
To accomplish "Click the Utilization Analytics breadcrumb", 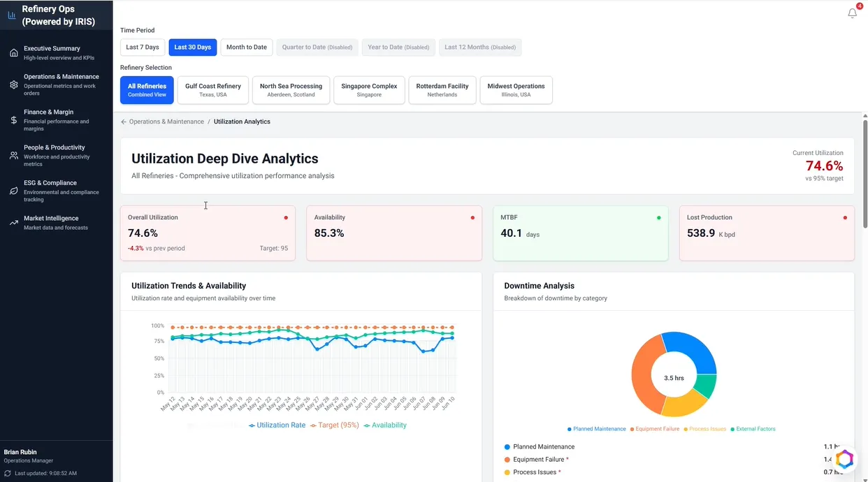I will coord(242,122).
